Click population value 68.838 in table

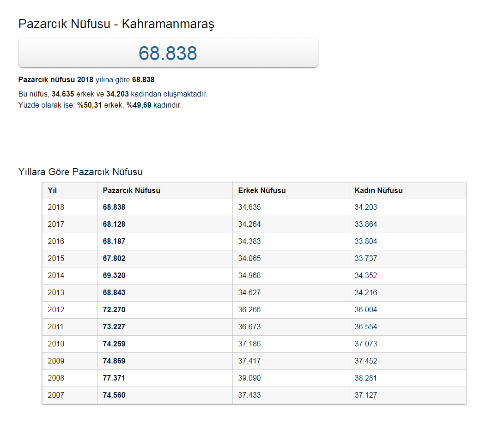coord(114,207)
